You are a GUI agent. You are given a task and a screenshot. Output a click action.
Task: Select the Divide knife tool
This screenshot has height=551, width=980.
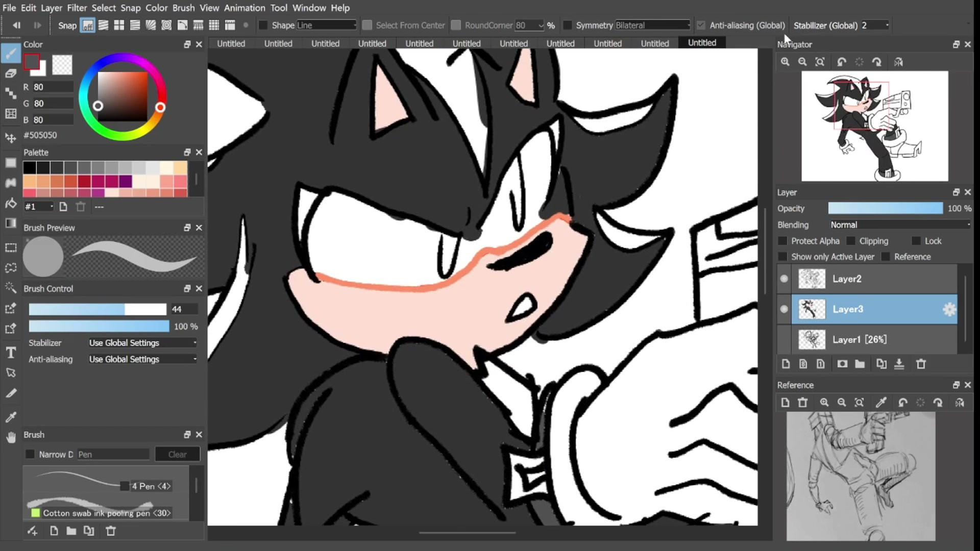pyautogui.click(x=11, y=393)
